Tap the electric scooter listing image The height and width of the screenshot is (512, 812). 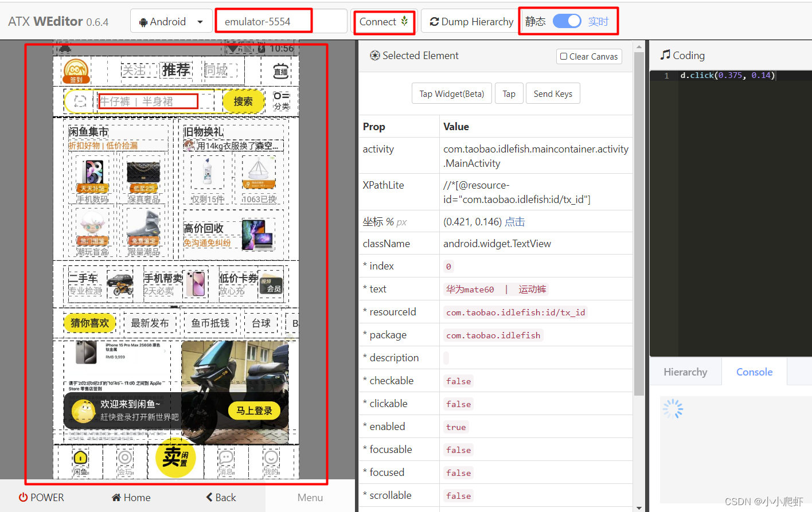click(235, 392)
